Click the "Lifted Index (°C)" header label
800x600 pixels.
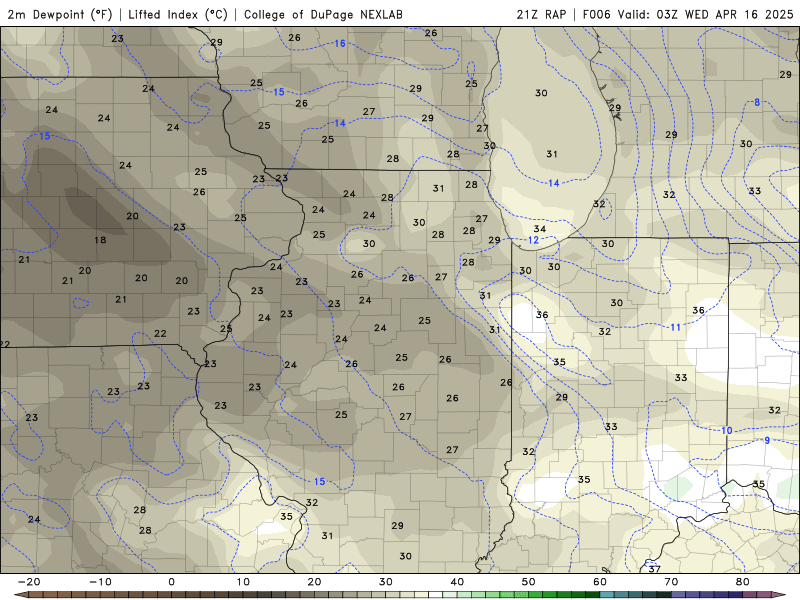[x=178, y=14]
